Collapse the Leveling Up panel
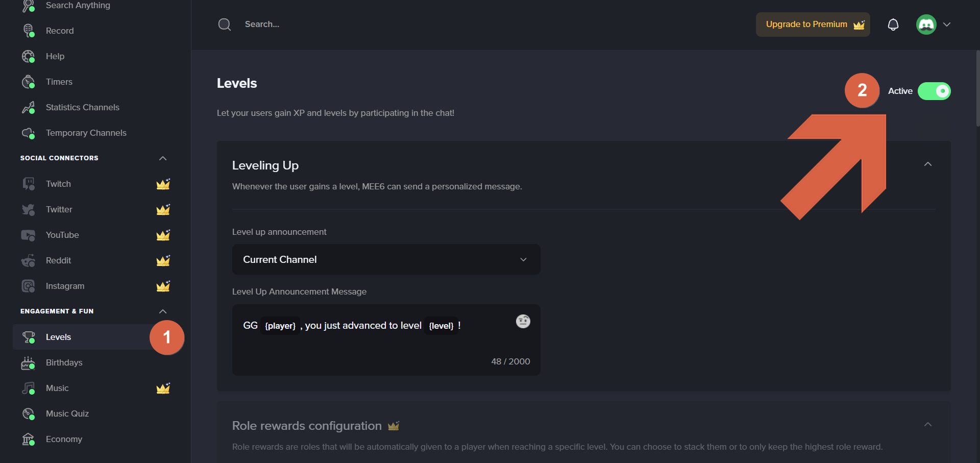 click(928, 164)
